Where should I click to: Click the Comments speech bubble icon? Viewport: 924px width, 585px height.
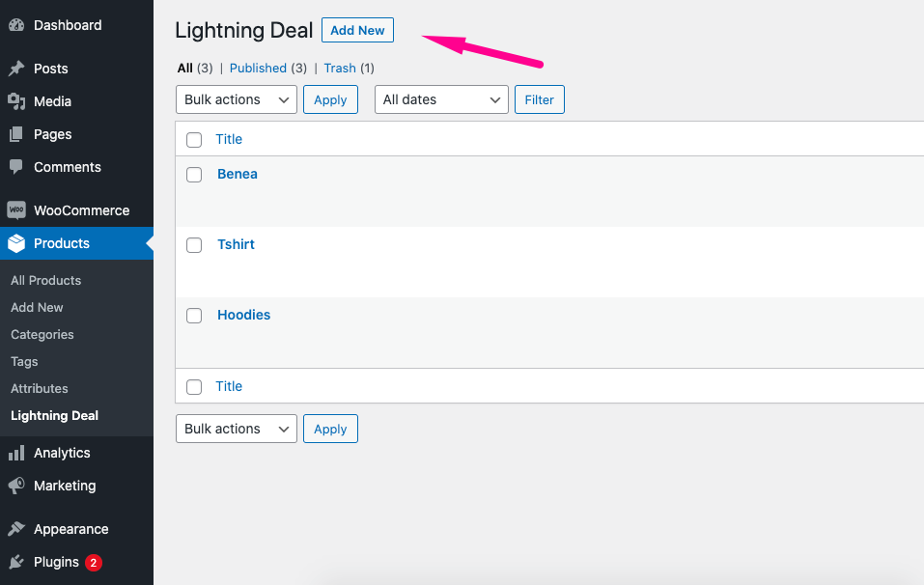16,167
